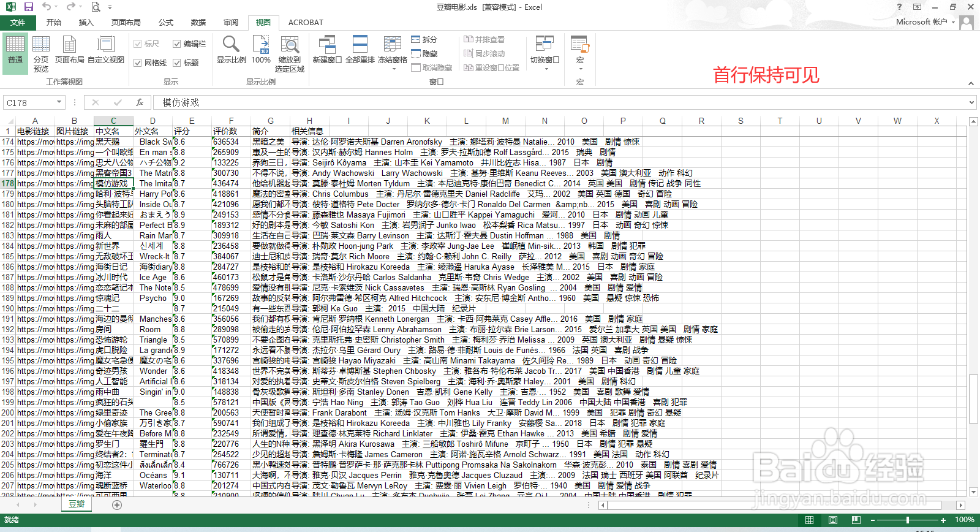
Task: Redo the last action
Action: [70, 7]
